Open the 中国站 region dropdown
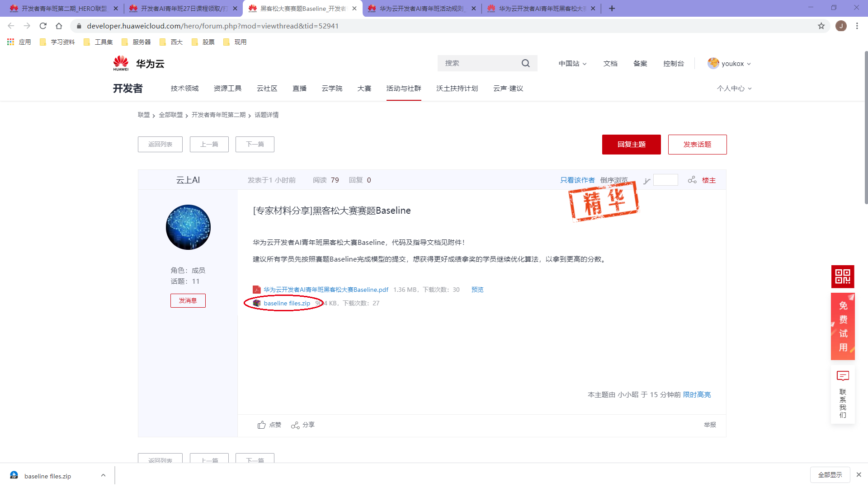Viewport: 868px width, 487px height. 571,63
